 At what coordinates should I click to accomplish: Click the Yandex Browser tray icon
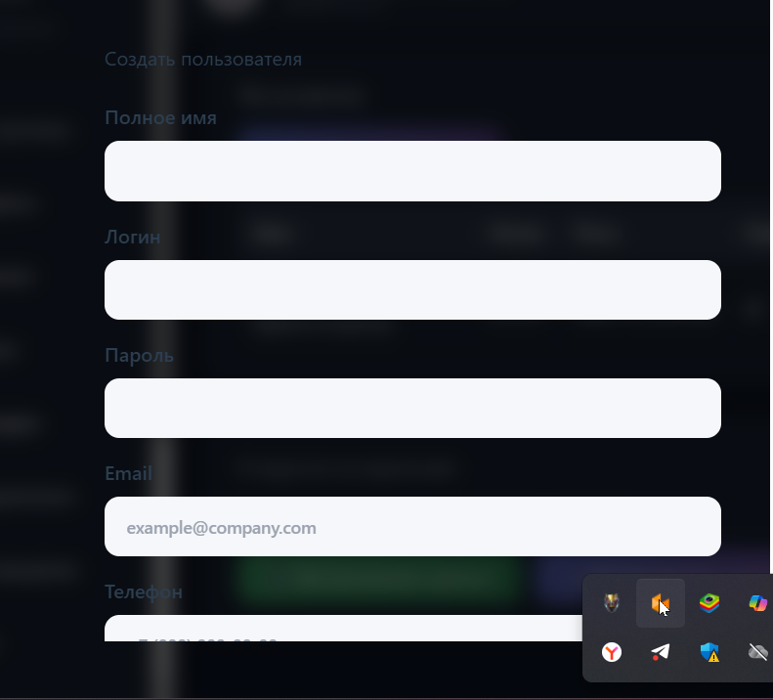[612, 652]
